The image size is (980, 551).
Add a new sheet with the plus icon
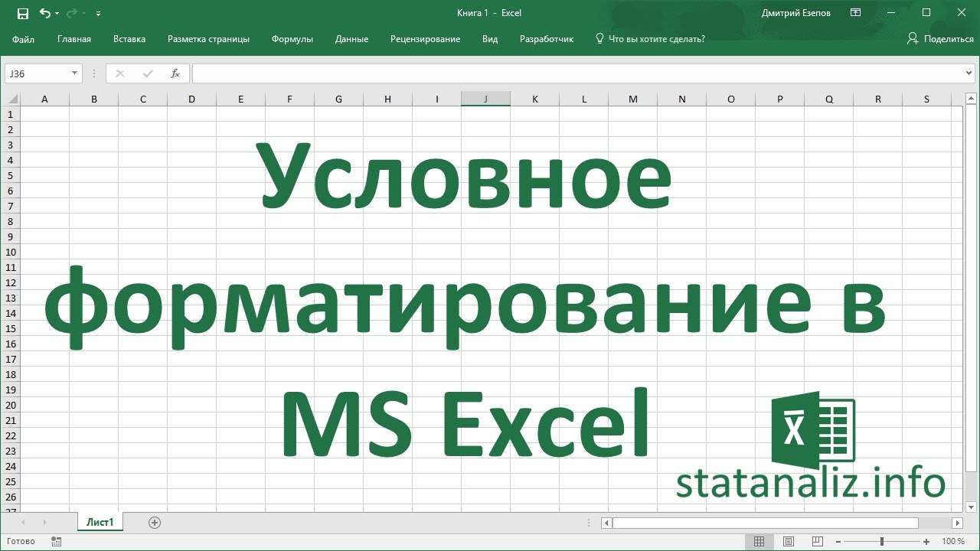coord(155,523)
